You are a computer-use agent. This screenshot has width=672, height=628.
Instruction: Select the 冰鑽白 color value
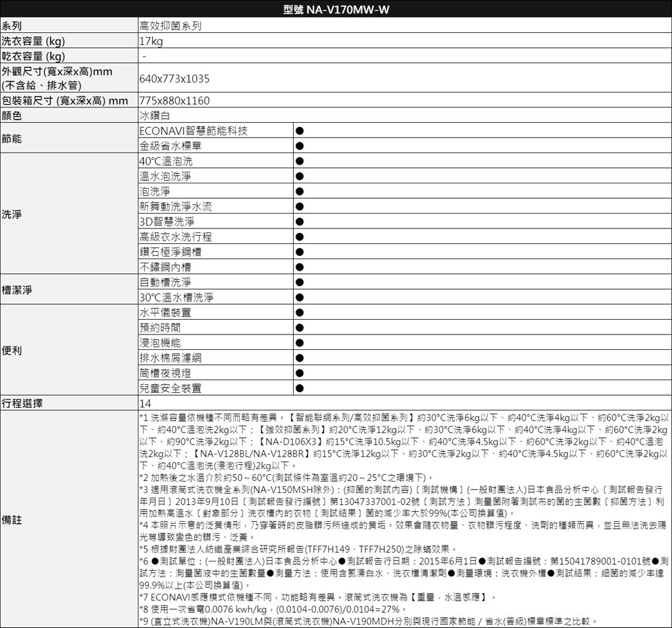pos(155,116)
